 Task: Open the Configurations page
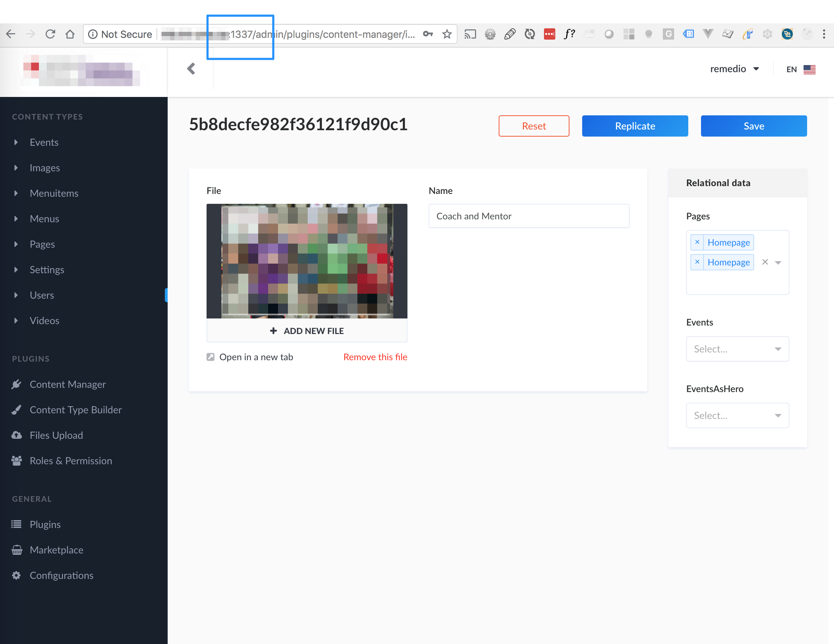click(62, 575)
